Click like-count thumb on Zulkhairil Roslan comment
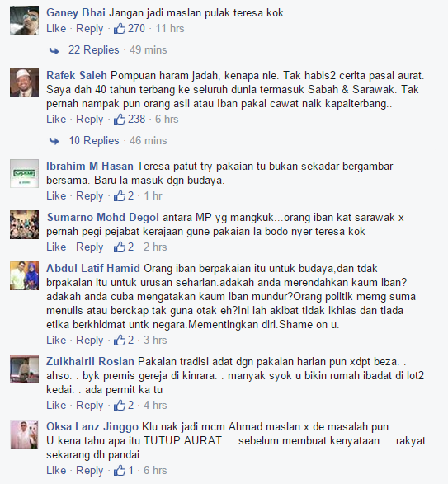 tap(120, 406)
